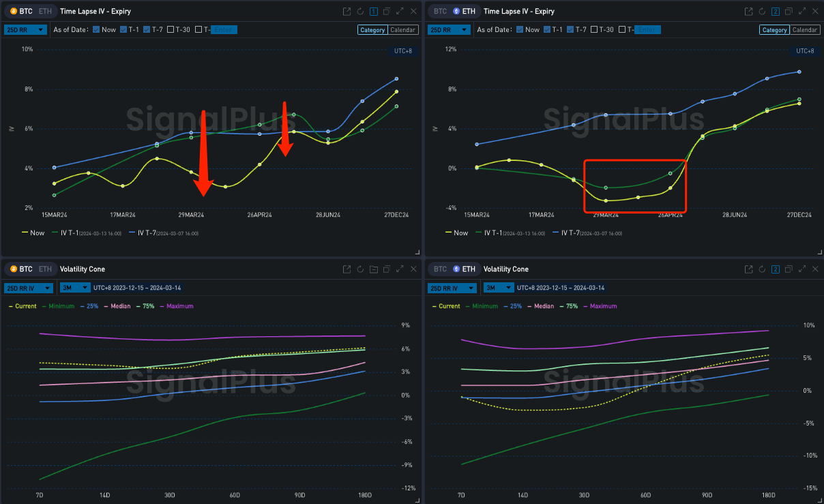
Task: Select Calendar view in BTC Time Lapse panel
Action: point(403,30)
